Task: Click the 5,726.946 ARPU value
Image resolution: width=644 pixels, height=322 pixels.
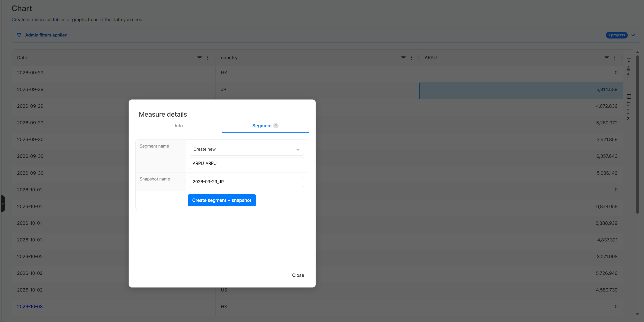Action: 607,273
